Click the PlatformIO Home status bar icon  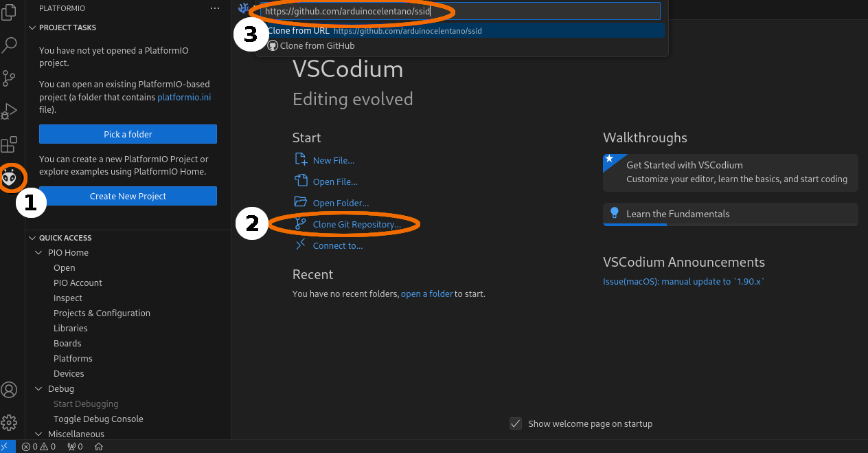tap(99, 447)
